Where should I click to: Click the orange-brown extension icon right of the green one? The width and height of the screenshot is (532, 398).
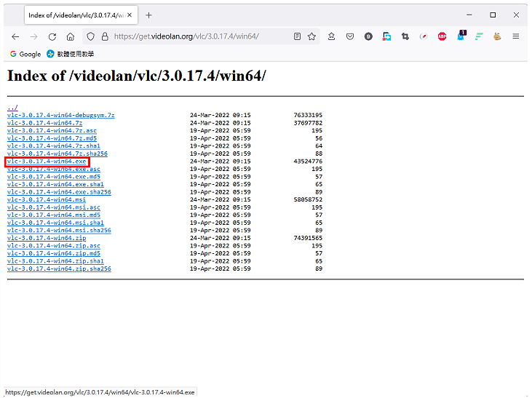coord(497,36)
